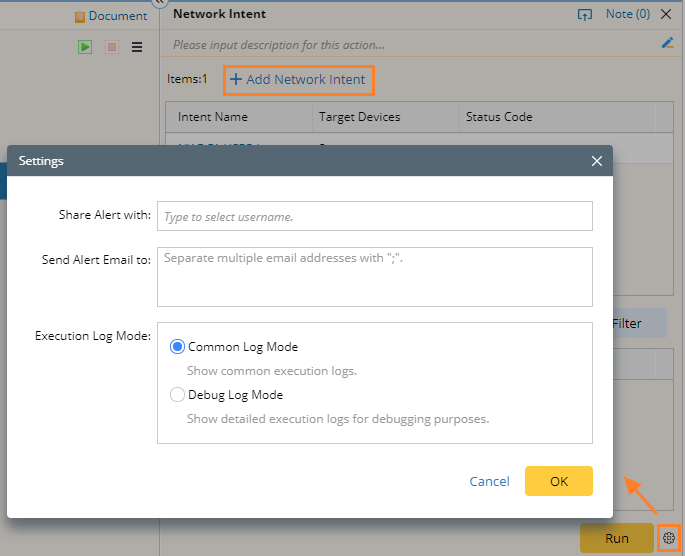Confirm settings with OK
Screen dimensions: 685x556
(x=559, y=481)
